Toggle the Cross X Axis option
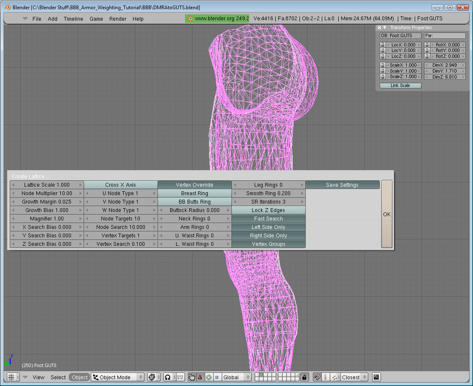The image size is (473, 386). [x=120, y=185]
